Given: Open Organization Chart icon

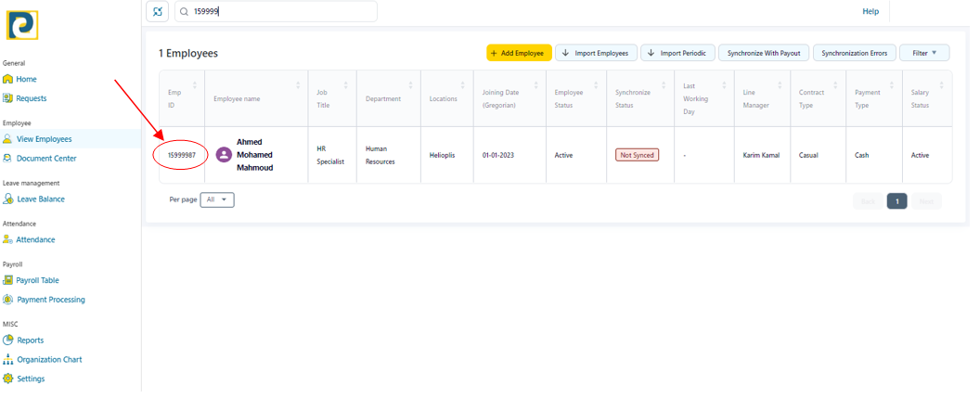Looking at the screenshot, I should click(x=8, y=360).
